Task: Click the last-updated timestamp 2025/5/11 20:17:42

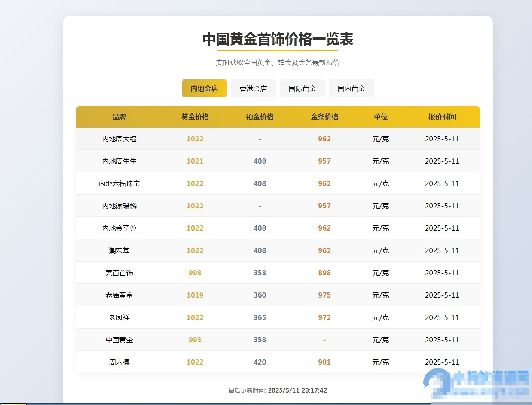Action: click(x=297, y=390)
